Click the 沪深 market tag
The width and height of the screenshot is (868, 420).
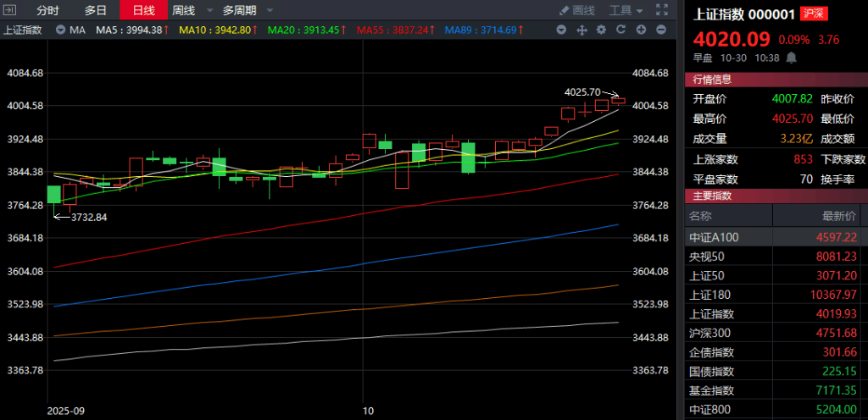click(x=815, y=14)
